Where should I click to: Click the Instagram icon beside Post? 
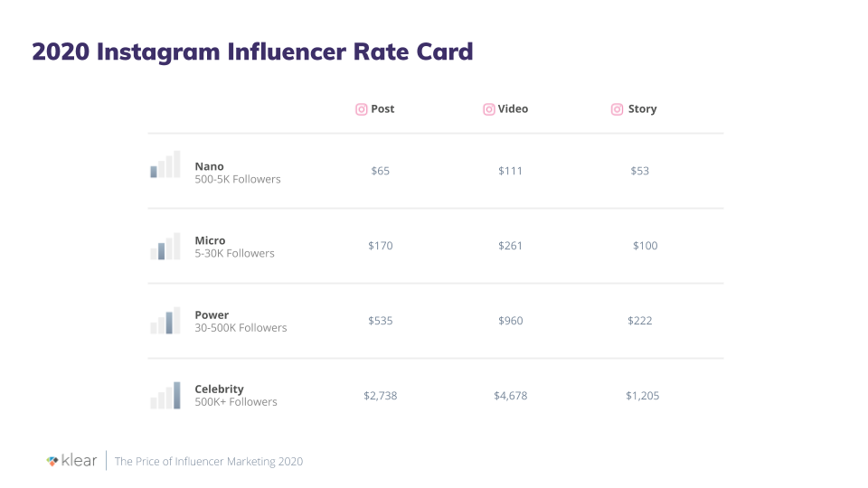tap(362, 109)
